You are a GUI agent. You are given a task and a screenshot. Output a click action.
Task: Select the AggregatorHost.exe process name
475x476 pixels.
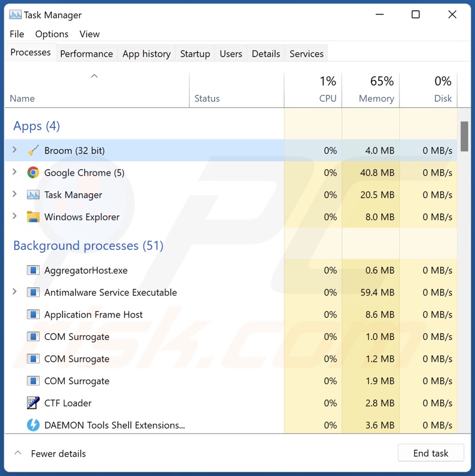[86, 270]
